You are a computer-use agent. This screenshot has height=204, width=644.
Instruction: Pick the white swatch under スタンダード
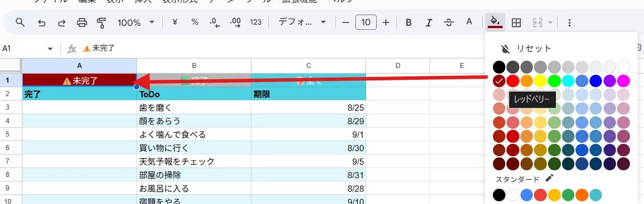click(513, 195)
